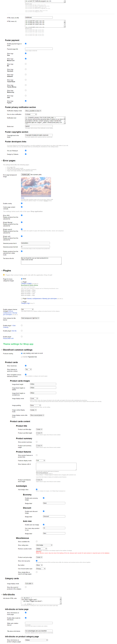Enable Show logo Mir checkbox

click(x=26, y=64)
